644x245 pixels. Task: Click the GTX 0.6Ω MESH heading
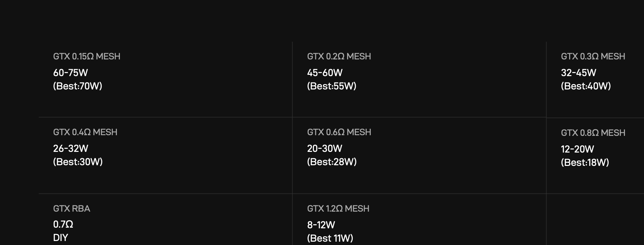tap(339, 132)
